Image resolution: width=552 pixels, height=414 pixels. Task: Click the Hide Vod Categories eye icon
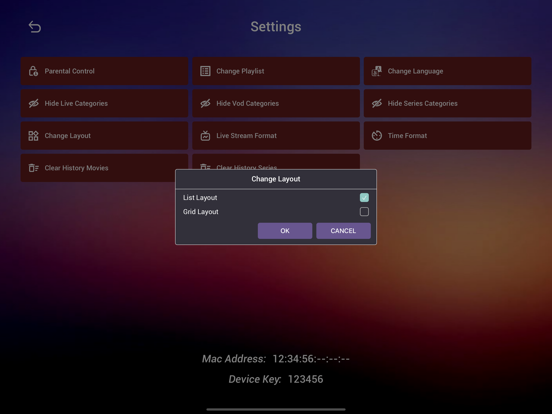(205, 104)
